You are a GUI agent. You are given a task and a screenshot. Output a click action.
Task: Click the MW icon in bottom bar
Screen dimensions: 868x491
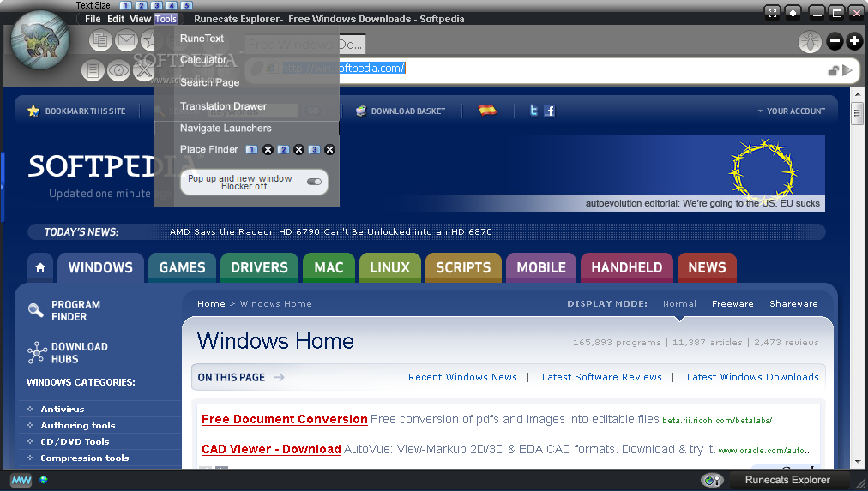21,480
